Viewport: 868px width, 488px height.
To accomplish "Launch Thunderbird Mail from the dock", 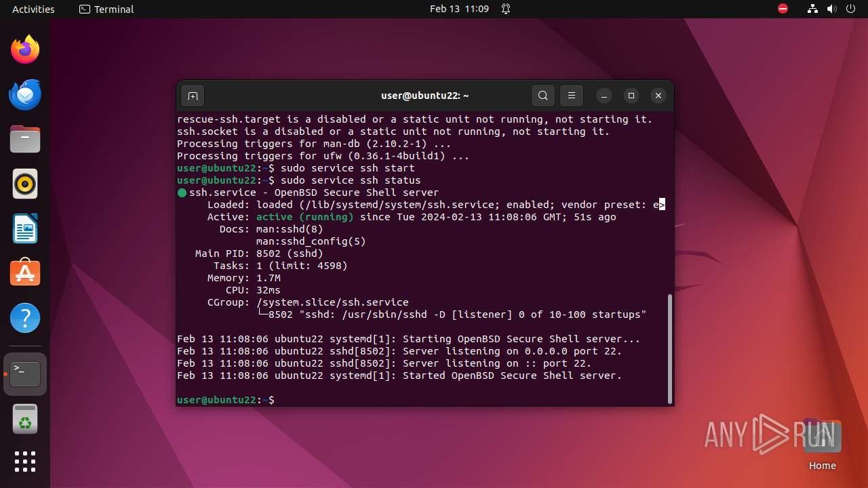I will point(25,94).
